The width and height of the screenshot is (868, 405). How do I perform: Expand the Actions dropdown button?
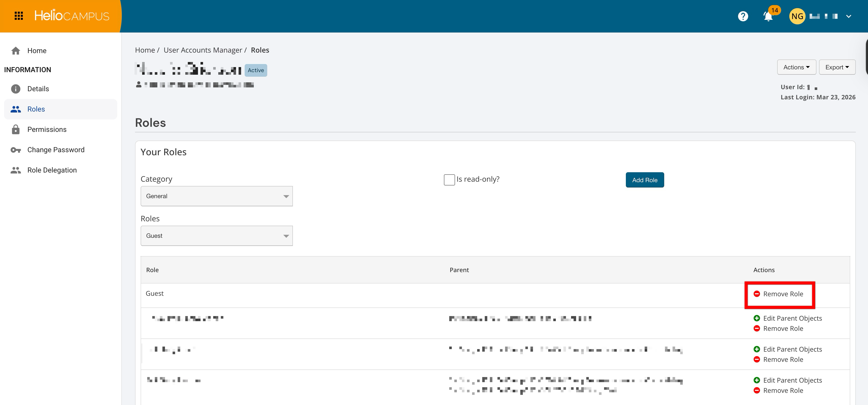click(x=796, y=67)
